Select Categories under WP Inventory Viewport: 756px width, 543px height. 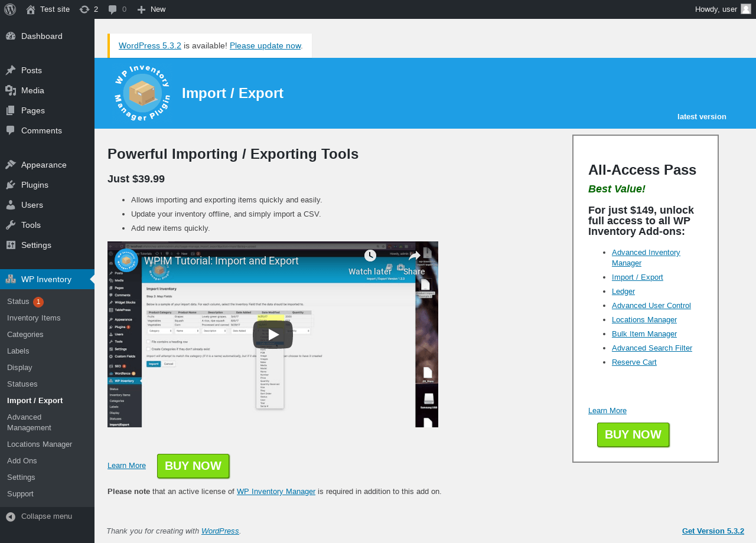[x=47, y=335]
